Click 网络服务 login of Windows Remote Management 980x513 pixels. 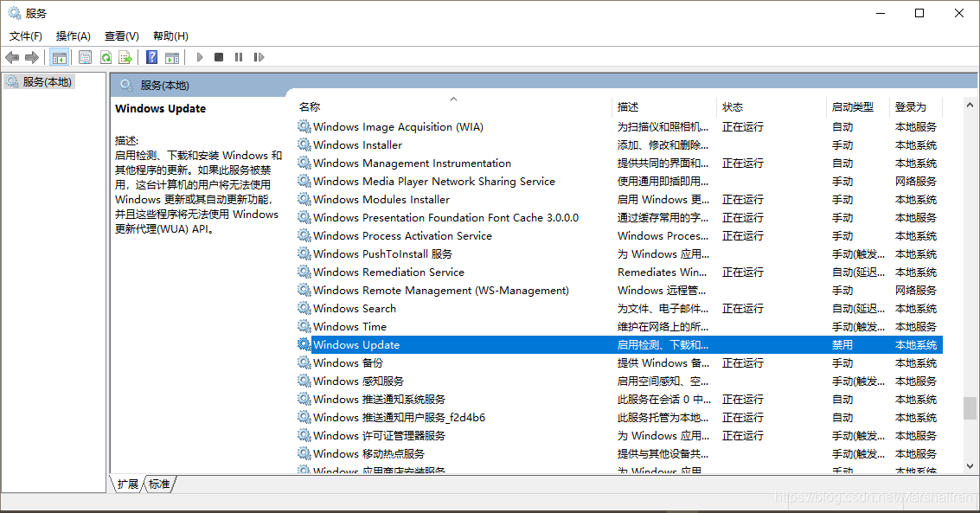click(916, 291)
